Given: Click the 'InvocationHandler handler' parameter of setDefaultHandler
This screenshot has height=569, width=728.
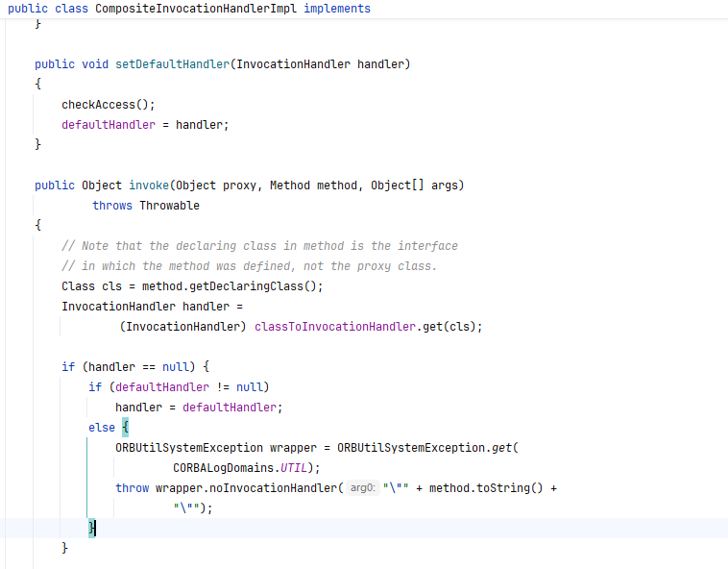Looking at the screenshot, I should click(320, 64).
